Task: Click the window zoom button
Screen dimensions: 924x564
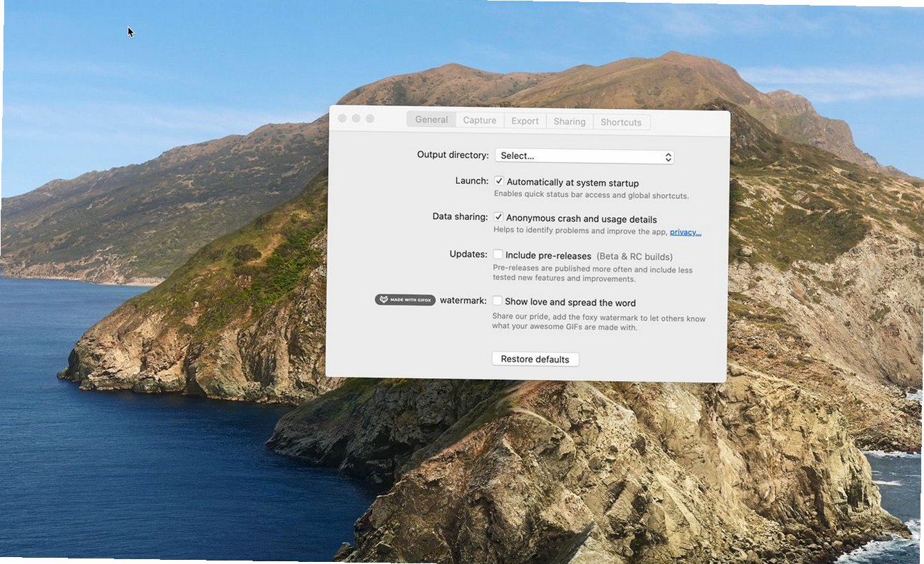Action: [x=370, y=119]
